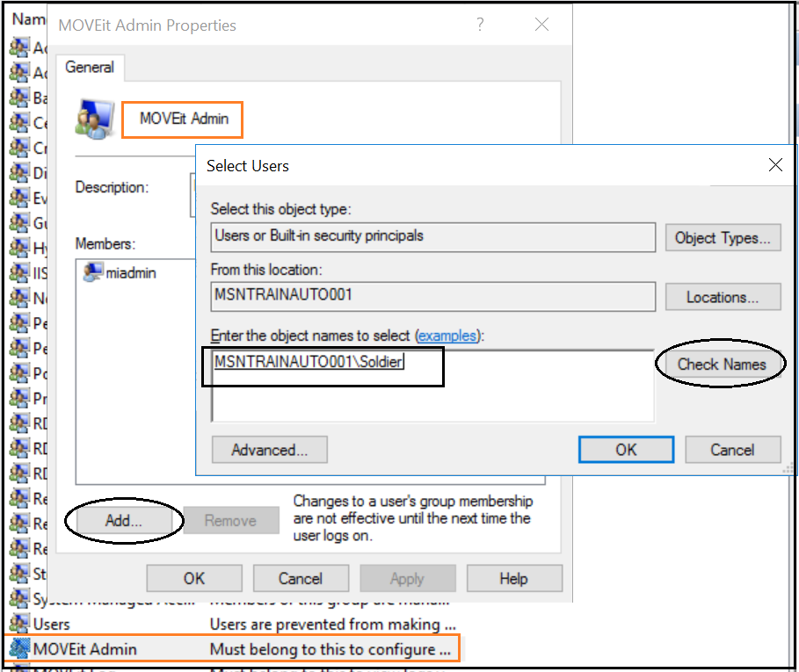Open the Locations dialog

723,296
